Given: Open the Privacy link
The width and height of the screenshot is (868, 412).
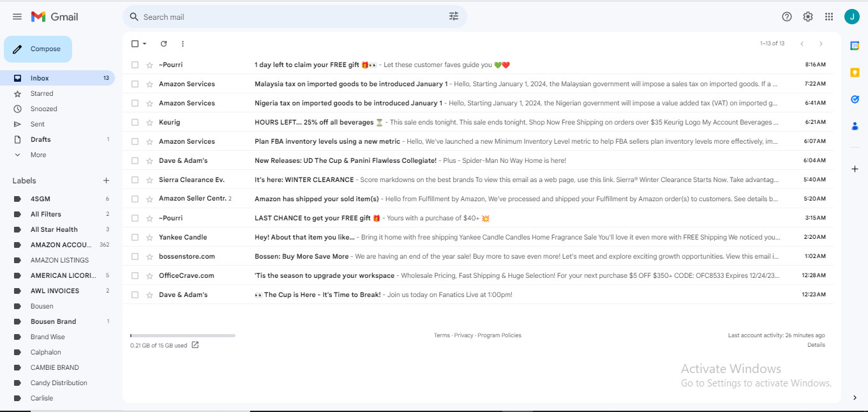Looking at the screenshot, I should pyautogui.click(x=464, y=335).
